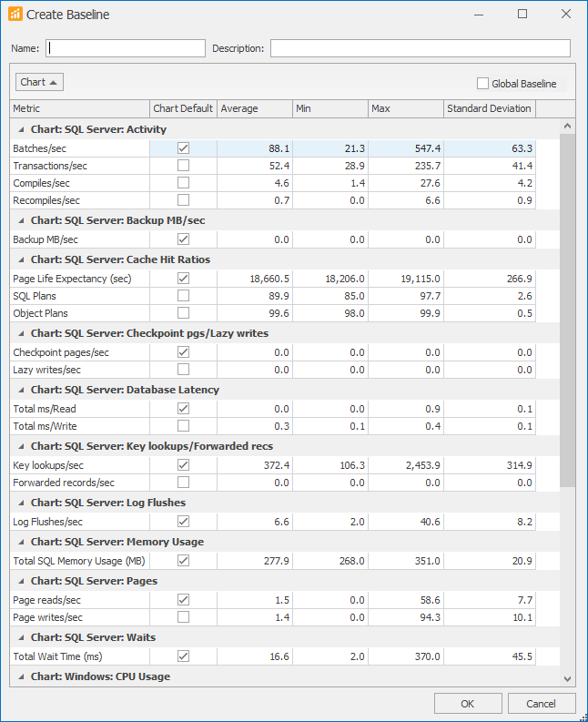Viewport: 588px width, 722px height.
Task: Sort by the Max column header
Action: pyautogui.click(x=406, y=108)
